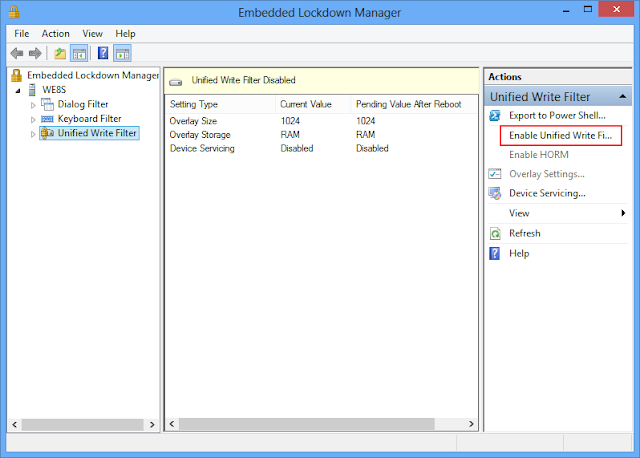The image size is (640, 458).
Task: Toggle the Show/Hide Action Pane icon
Action: point(122,53)
